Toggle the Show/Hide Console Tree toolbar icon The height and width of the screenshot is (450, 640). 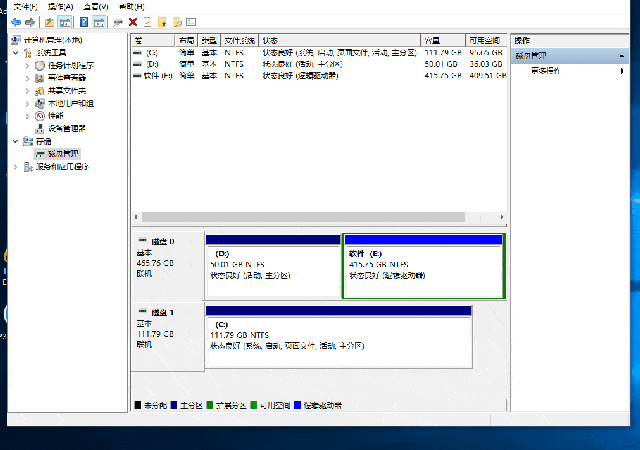click(64, 22)
